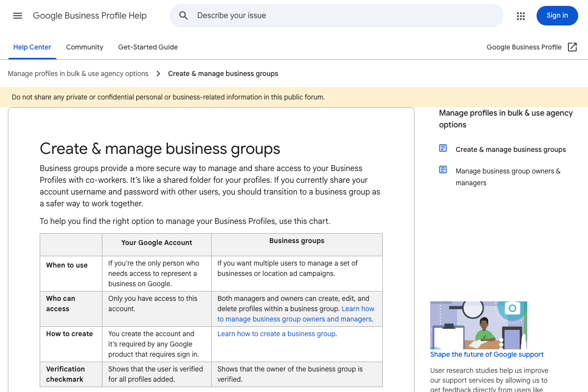The width and height of the screenshot is (588, 392).
Task: Click the Who can access row label
Action: [61, 303]
